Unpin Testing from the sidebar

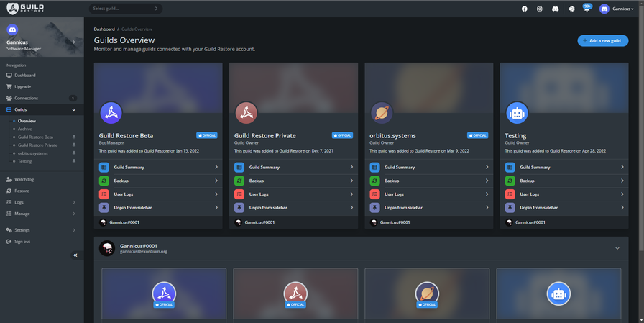(564, 207)
